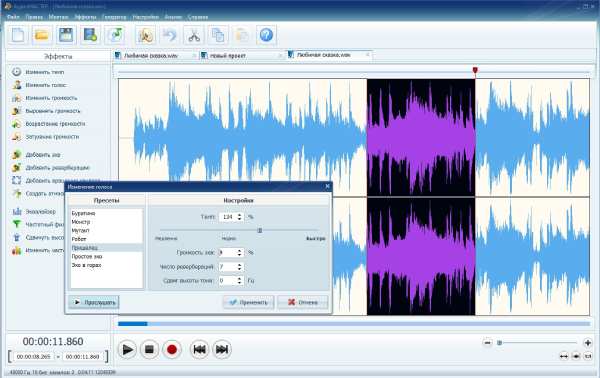This screenshot has width=600, height=378.
Task: Click the Темп percentage spinner field
Action: pos(231,217)
